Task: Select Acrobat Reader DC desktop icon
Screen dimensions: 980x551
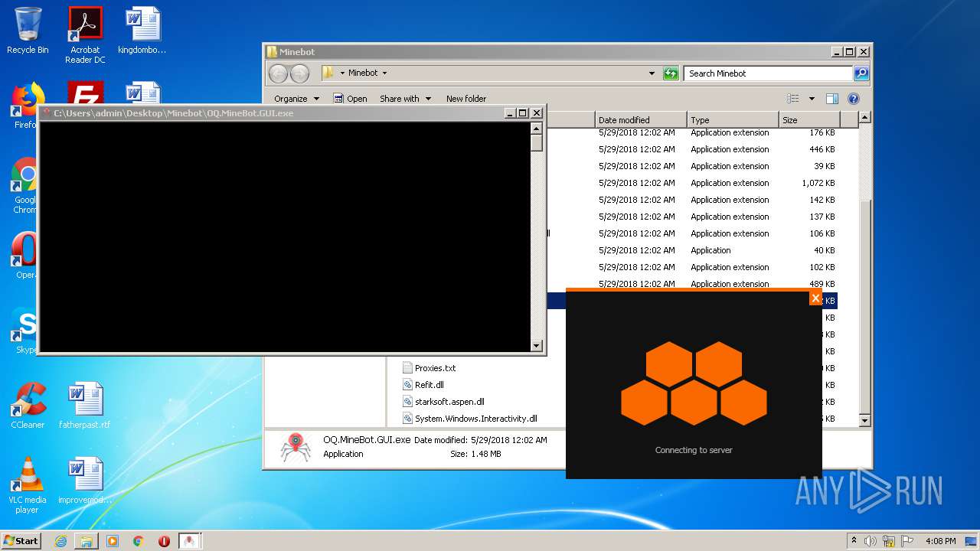Action: pos(85,35)
